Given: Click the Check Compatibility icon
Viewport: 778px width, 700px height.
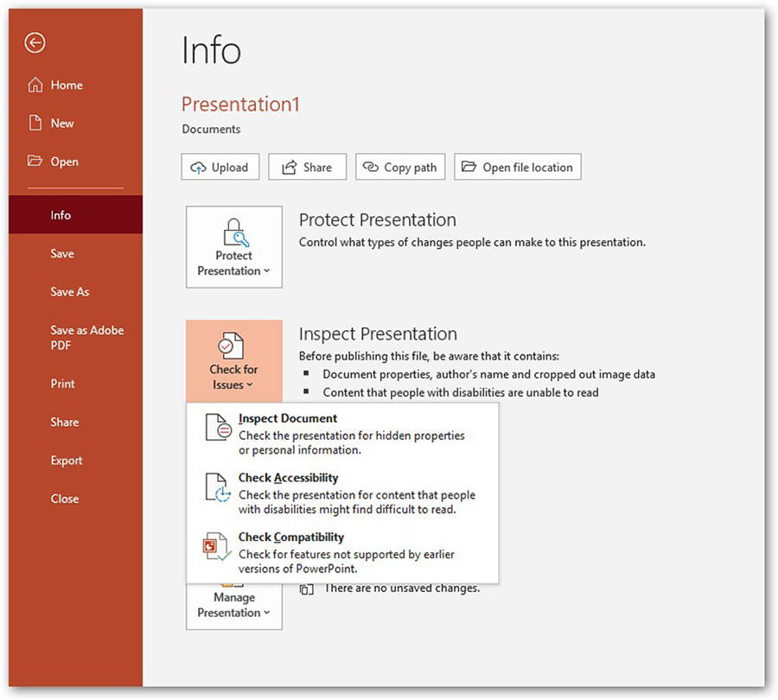Looking at the screenshot, I should [217, 547].
